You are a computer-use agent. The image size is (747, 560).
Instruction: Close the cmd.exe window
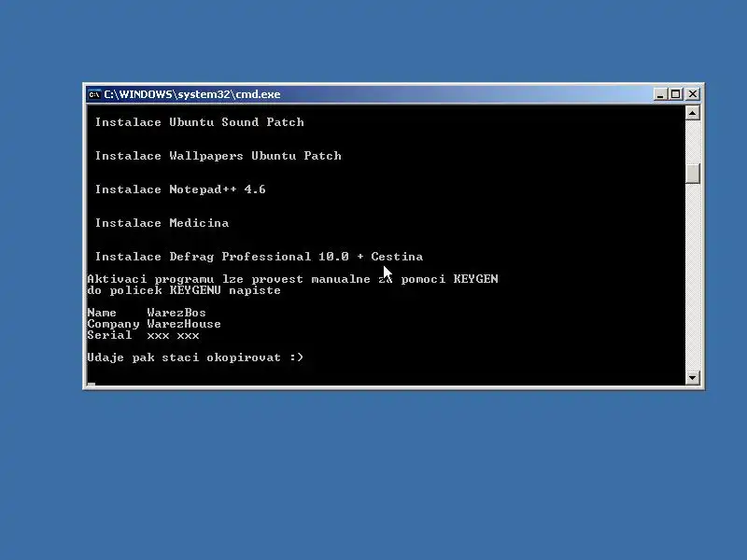(x=693, y=94)
